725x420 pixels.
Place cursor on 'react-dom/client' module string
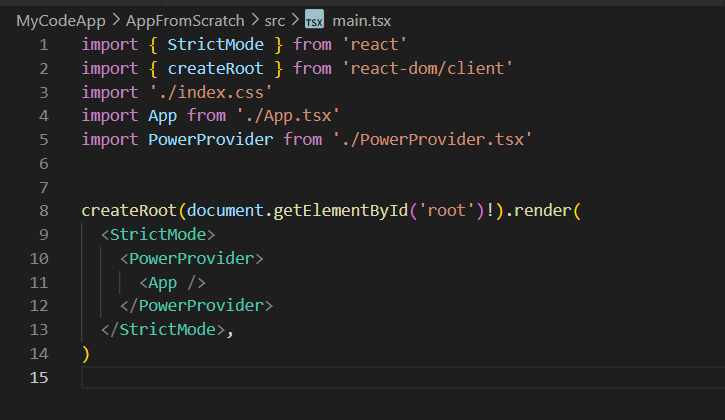426,68
